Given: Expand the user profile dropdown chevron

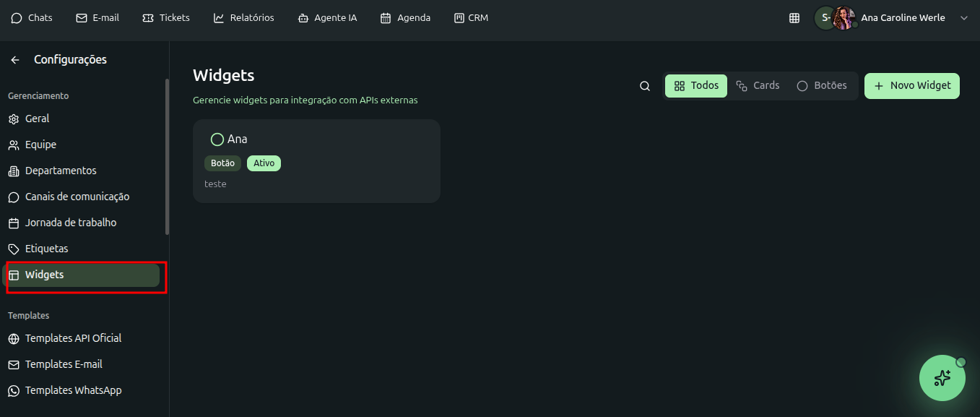Looking at the screenshot, I should [963, 18].
